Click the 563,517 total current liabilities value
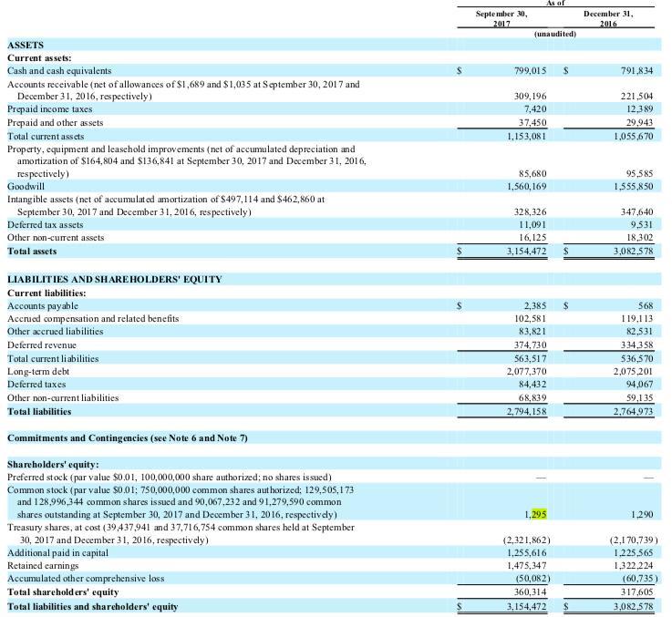Viewport: 672px width, 617px height. (530, 359)
